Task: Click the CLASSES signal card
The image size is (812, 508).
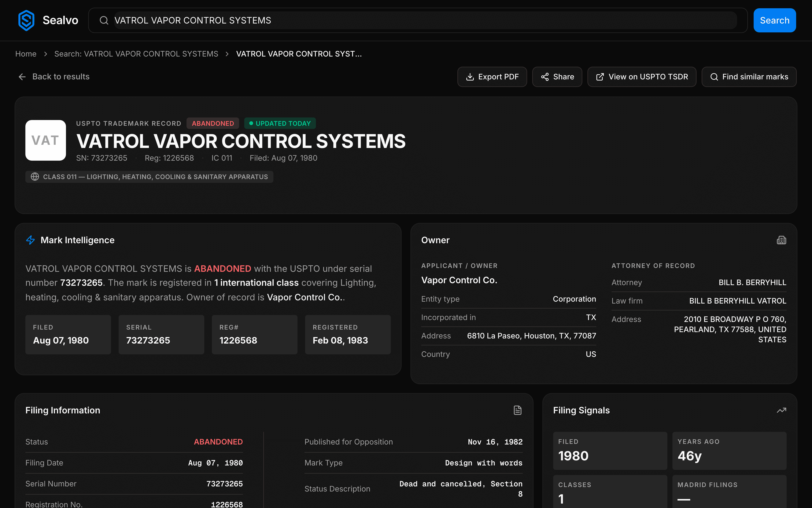Action: click(610, 491)
